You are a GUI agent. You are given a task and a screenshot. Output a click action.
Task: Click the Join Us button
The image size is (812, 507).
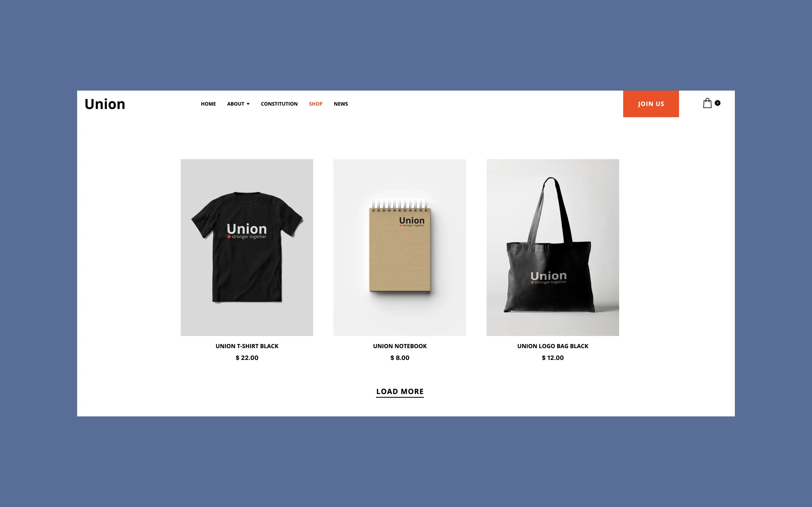click(651, 104)
